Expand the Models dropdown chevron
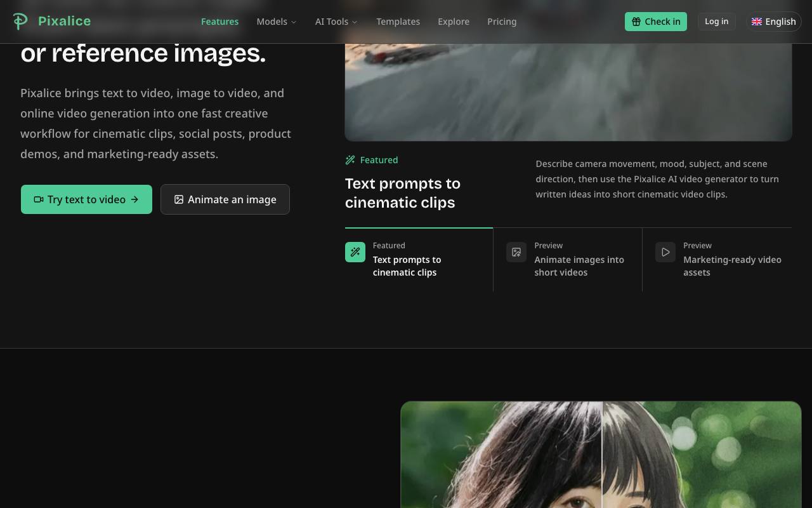812x508 pixels. [x=294, y=22]
